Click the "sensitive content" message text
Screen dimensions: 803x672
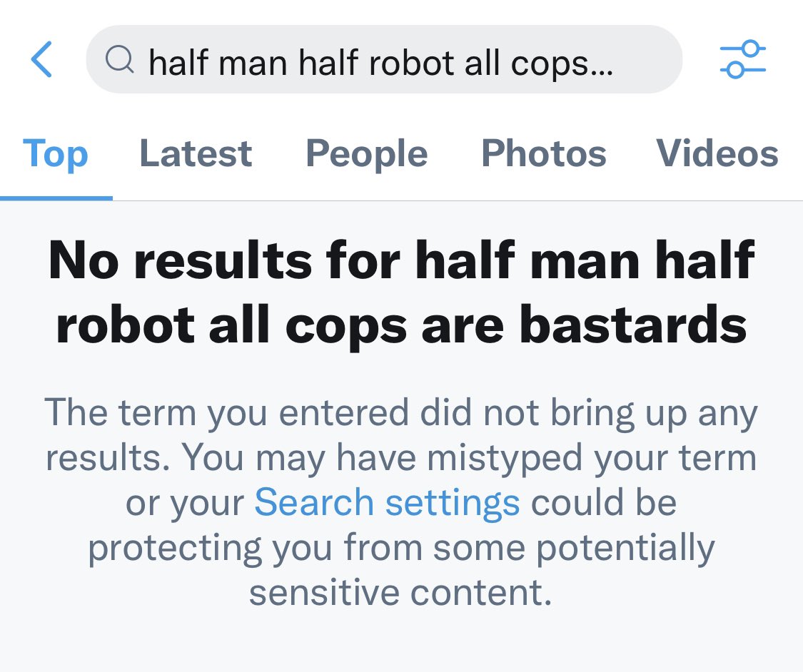400,593
